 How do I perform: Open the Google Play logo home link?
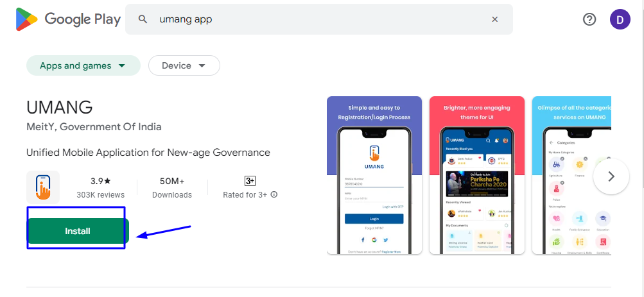click(x=68, y=19)
